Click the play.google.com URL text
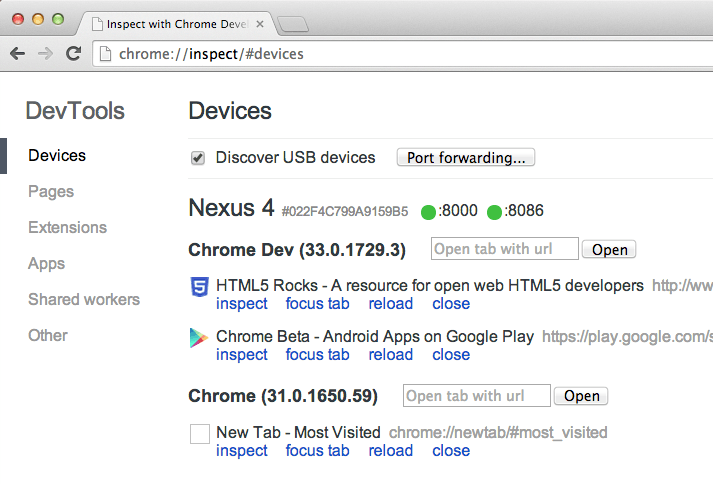Image resolution: width=713 pixels, height=484 pixels. [628, 337]
